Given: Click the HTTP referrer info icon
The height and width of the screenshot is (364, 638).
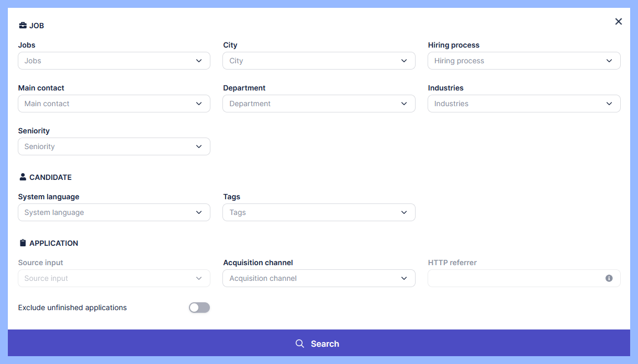Looking at the screenshot, I should click(x=609, y=278).
